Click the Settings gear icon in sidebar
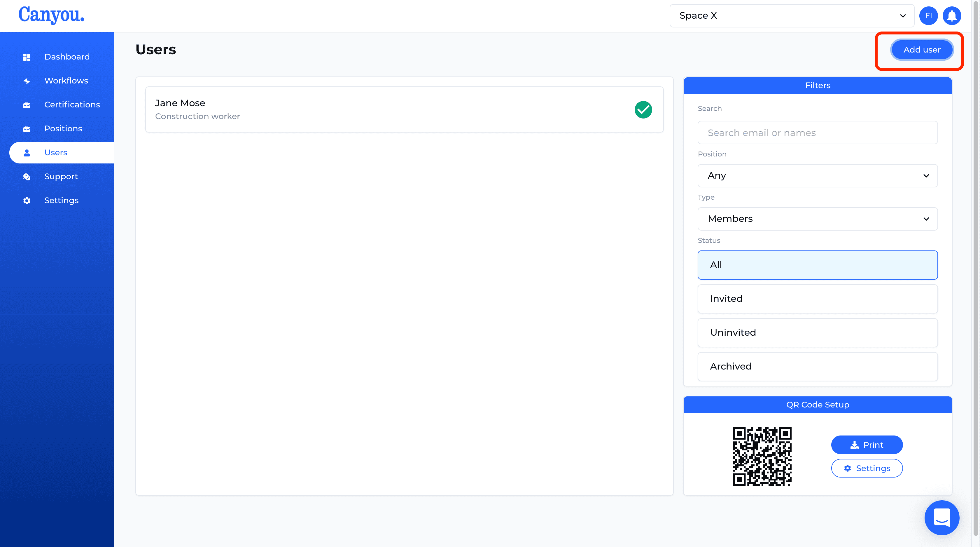980x547 pixels. coord(27,201)
